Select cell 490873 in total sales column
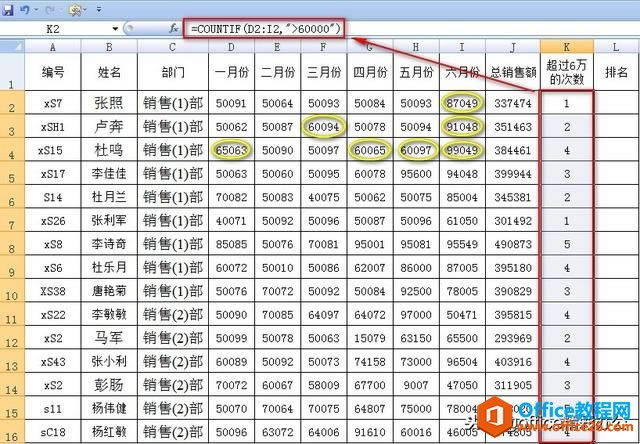The width and height of the screenshot is (640, 444). click(x=513, y=244)
